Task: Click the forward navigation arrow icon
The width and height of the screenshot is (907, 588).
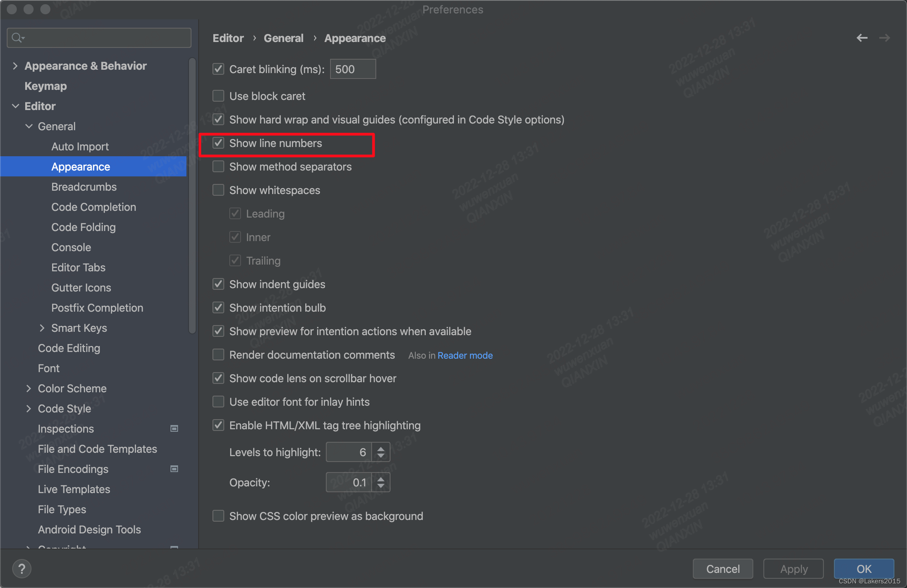Action: coord(884,38)
